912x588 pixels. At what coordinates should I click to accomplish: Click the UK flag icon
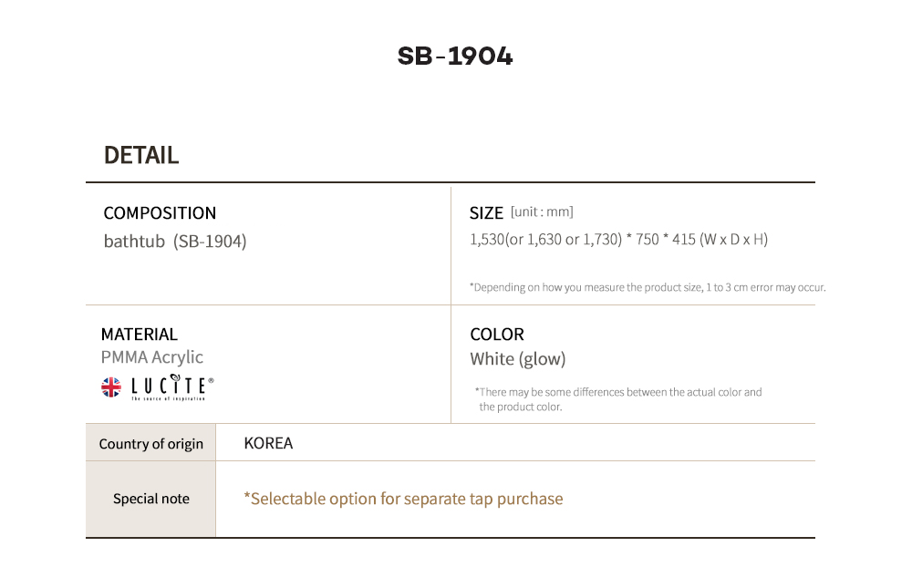tap(111, 387)
